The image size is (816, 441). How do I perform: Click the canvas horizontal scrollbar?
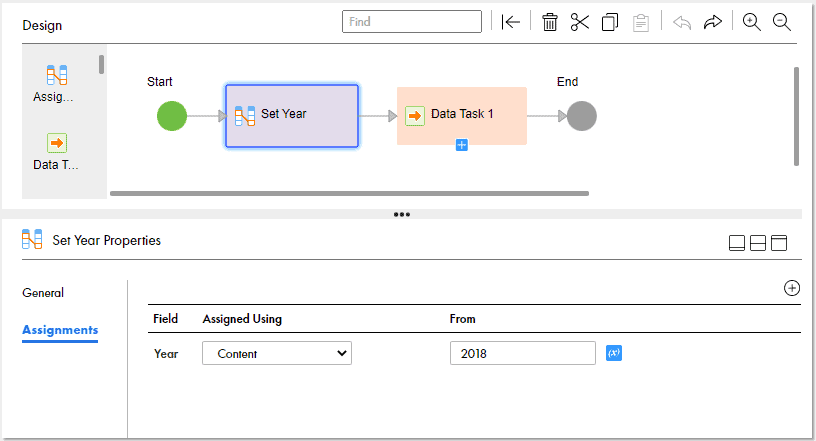(x=349, y=193)
